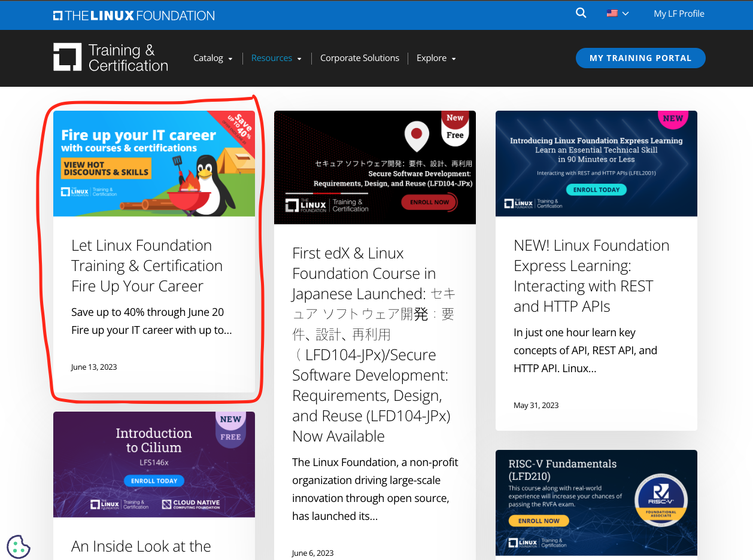Viewport: 753px width, 560px height.
Task: Open the Japanese LFD104-JPx course banner
Action: [375, 168]
